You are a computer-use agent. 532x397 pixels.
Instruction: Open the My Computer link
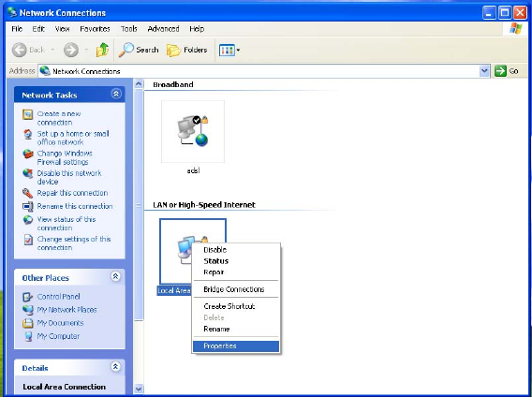[58, 336]
